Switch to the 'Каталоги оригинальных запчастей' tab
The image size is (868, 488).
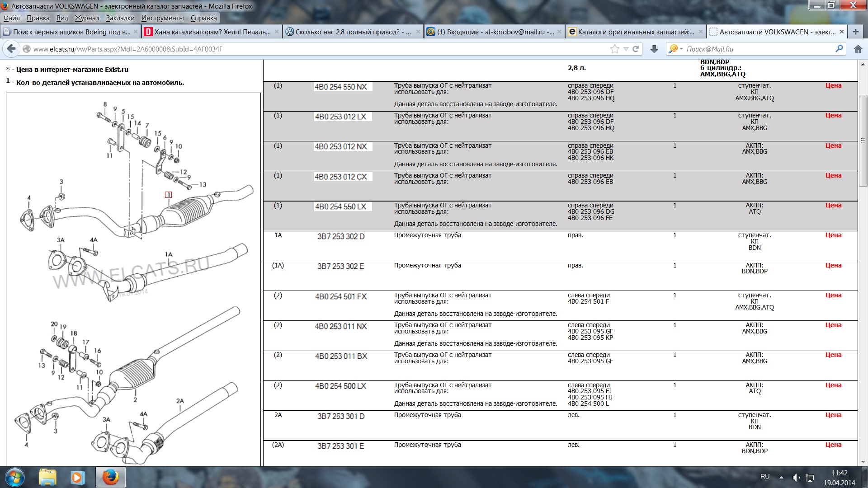click(636, 32)
